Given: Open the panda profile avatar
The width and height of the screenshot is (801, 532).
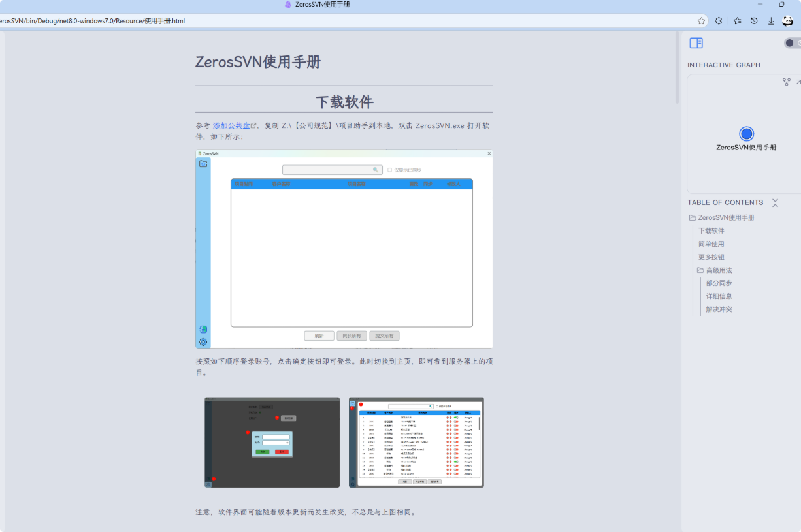Looking at the screenshot, I should [x=788, y=21].
